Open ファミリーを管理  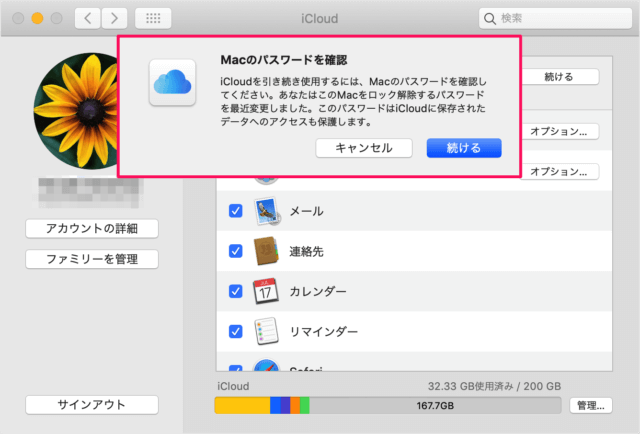coord(92,259)
